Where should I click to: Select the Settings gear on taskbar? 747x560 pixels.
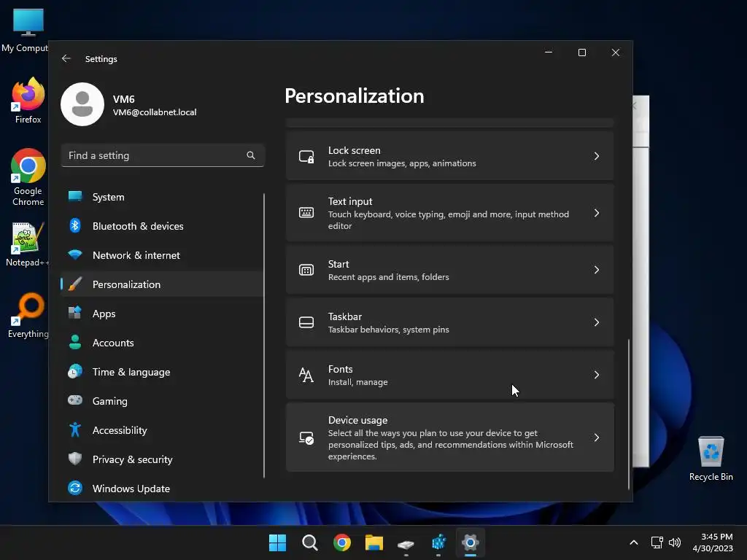click(471, 542)
